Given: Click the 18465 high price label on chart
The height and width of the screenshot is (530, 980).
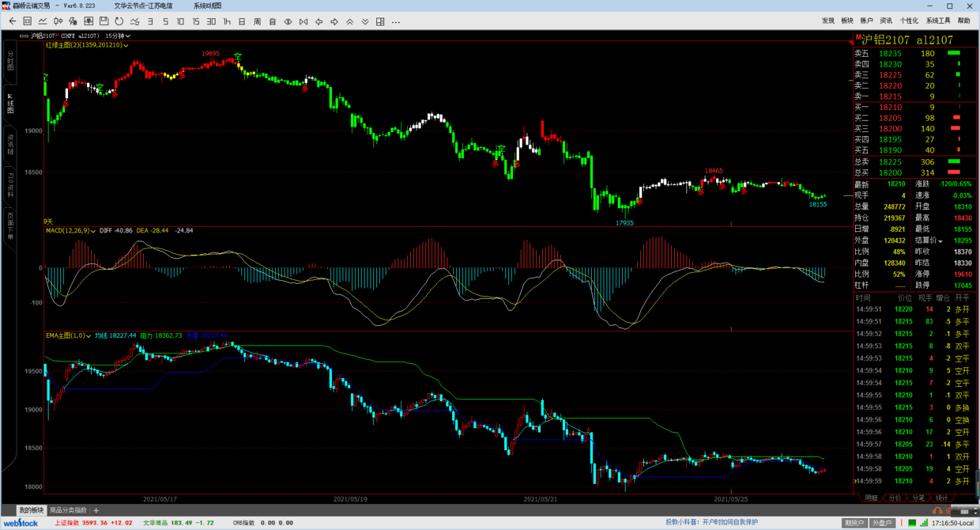Looking at the screenshot, I should 714,171.
